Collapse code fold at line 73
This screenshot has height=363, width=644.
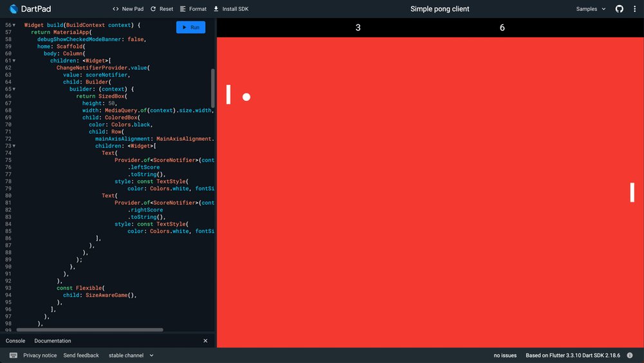pos(14,146)
